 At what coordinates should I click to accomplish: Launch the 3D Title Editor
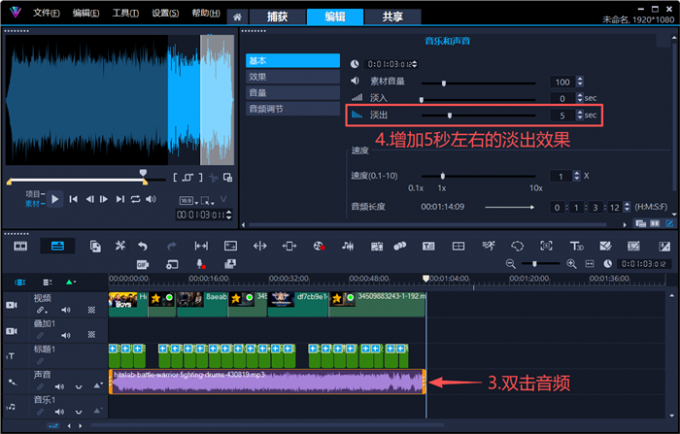pos(576,246)
